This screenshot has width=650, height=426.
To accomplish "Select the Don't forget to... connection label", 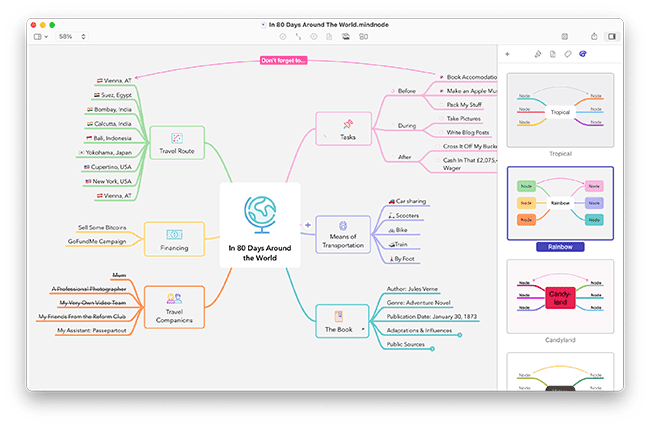I will pyautogui.click(x=284, y=61).
